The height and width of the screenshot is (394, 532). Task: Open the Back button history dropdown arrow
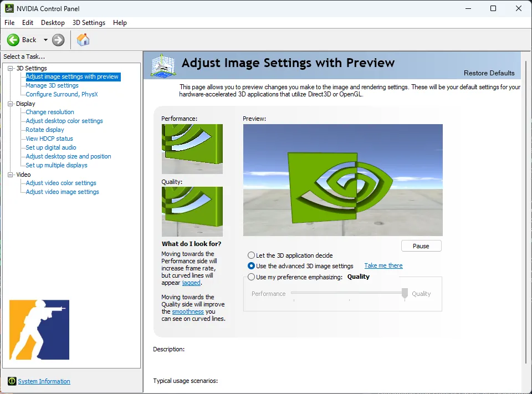(45, 40)
